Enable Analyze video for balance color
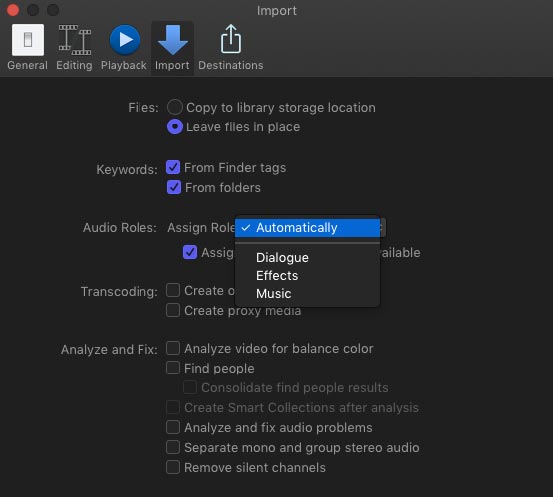This screenshot has width=553, height=497. point(173,348)
